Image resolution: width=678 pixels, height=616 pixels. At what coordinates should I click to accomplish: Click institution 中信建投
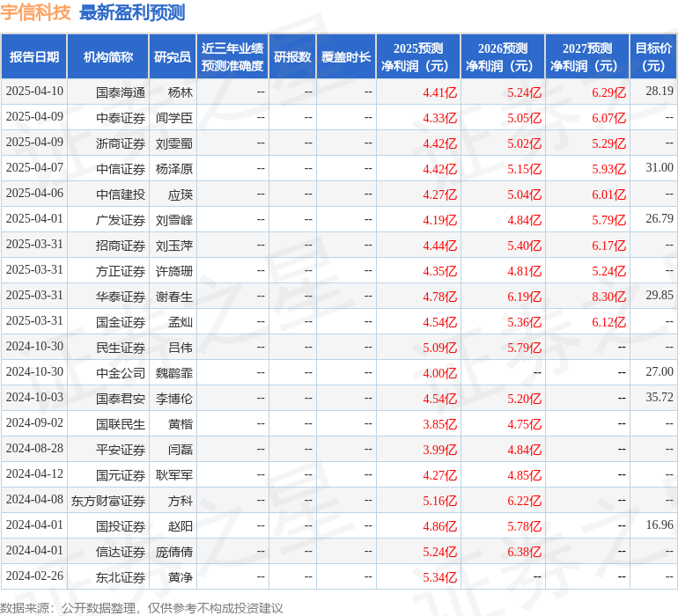click(121, 194)
